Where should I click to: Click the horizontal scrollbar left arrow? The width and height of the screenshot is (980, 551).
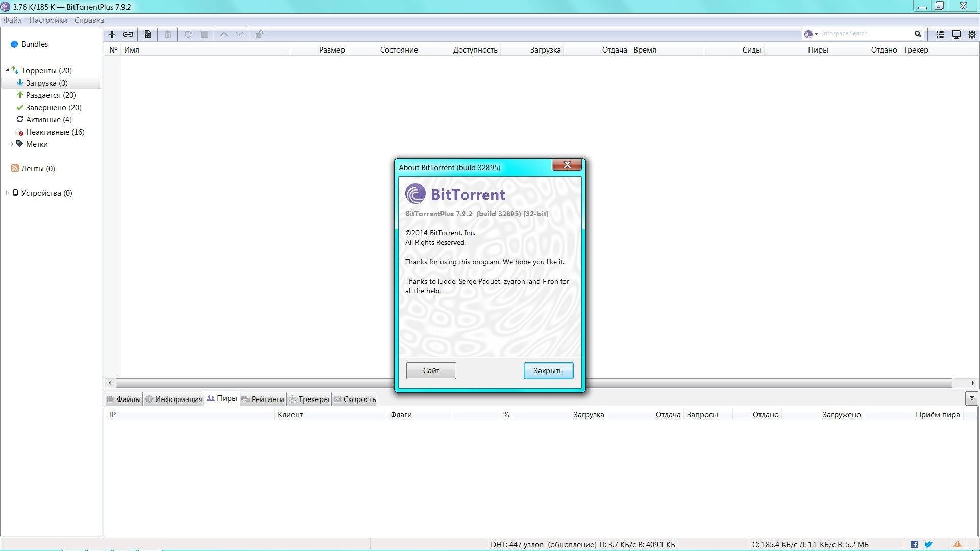110,383
